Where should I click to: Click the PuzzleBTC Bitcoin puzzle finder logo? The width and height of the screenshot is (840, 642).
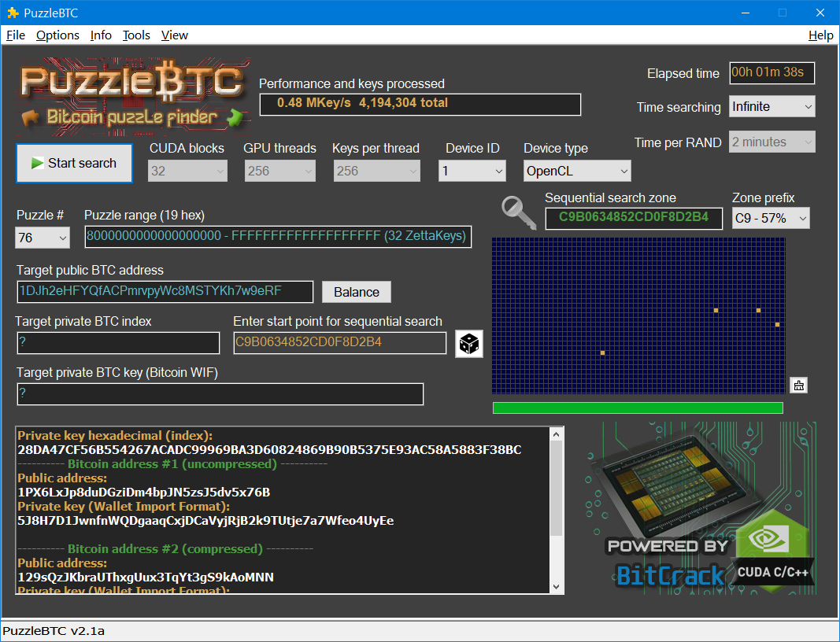tap(133, 97)
